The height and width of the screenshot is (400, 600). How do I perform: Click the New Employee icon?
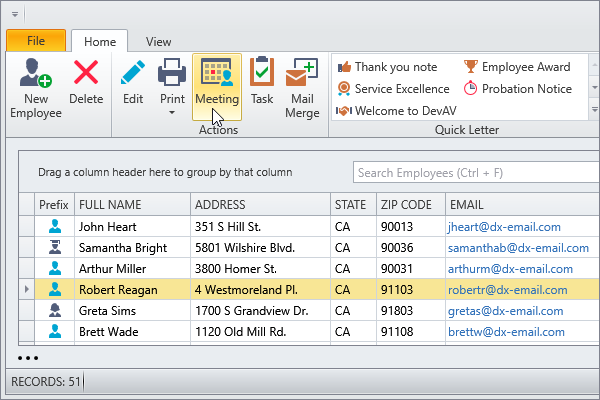point(37,76)
